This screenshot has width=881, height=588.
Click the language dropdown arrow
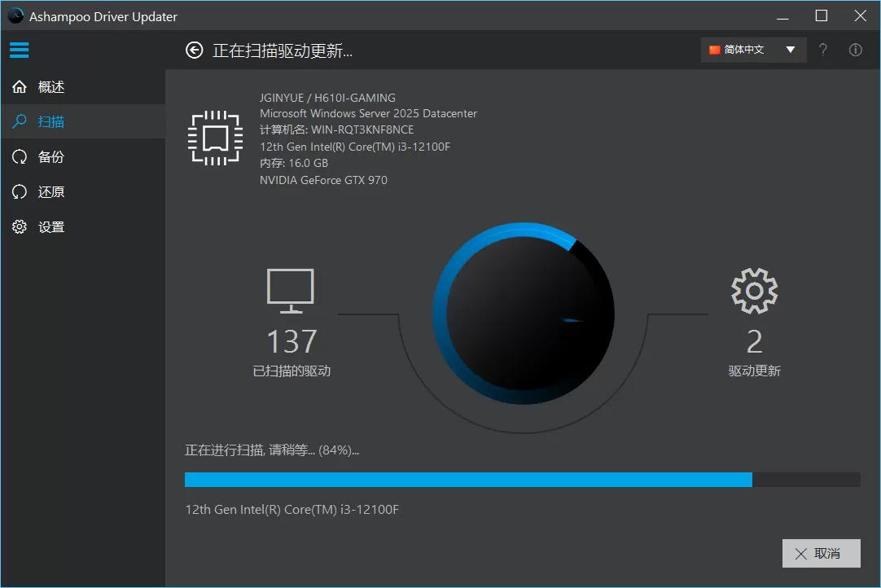[790, 50]
